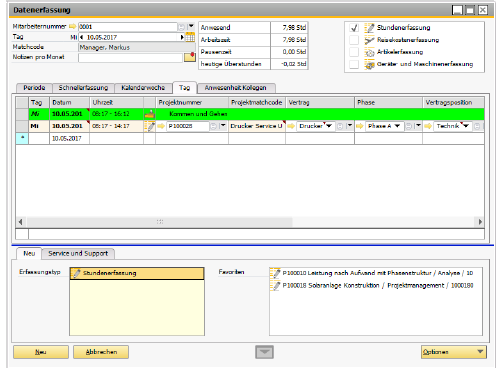Click the pencil icon in the P100028 row
The height and width of the screenshot is (368, 502).
pos(150,126)
